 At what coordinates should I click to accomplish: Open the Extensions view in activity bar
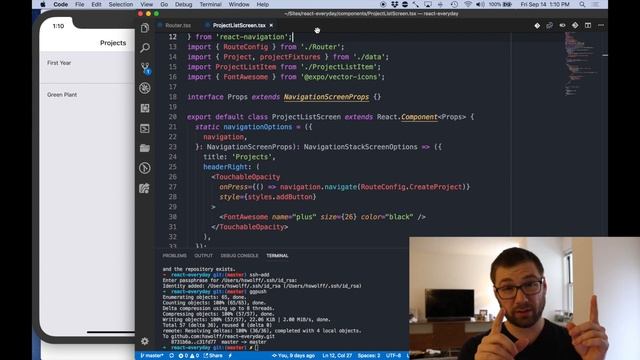[145, 108]
